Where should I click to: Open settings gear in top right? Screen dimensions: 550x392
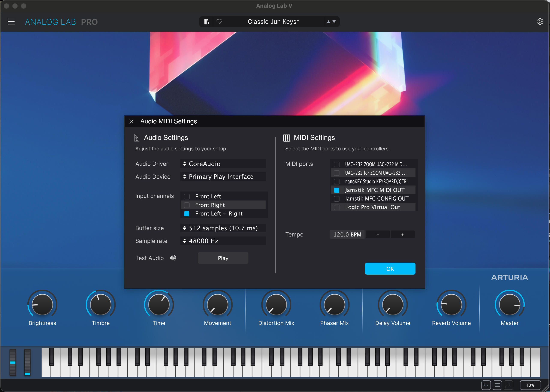tap(540, 22)
